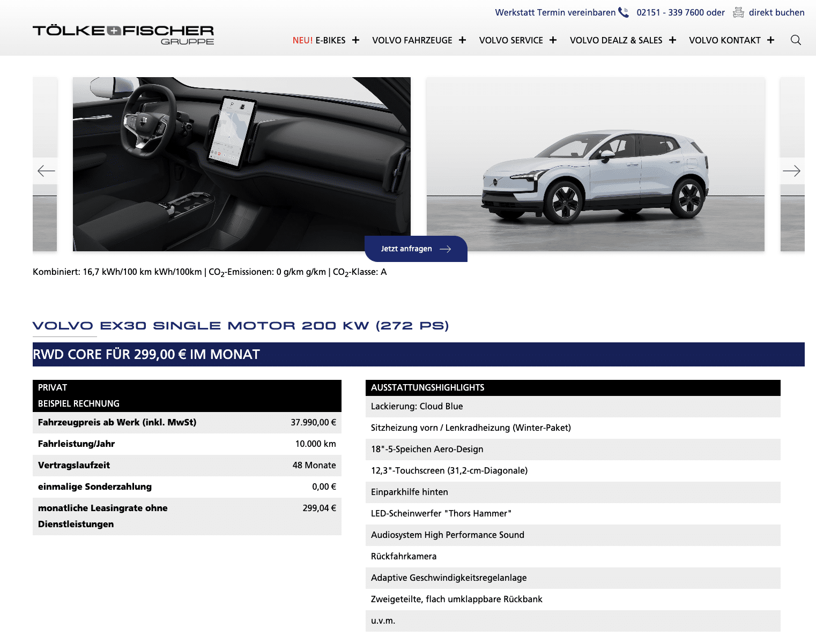This screenshot has height=644, width=816.
Task: Click Adaptive Geschwindigkeitsregelanlage row
Action: click(x=573, y=578)
